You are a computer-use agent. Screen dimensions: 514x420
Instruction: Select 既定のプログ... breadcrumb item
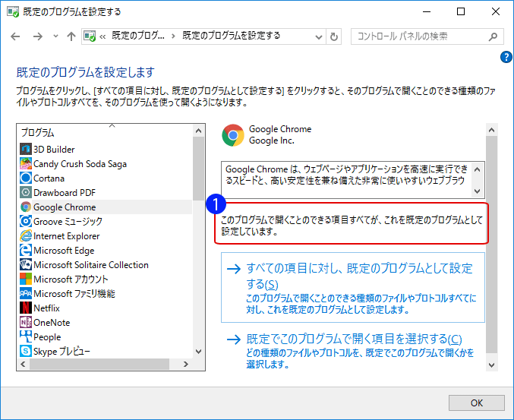138,36
